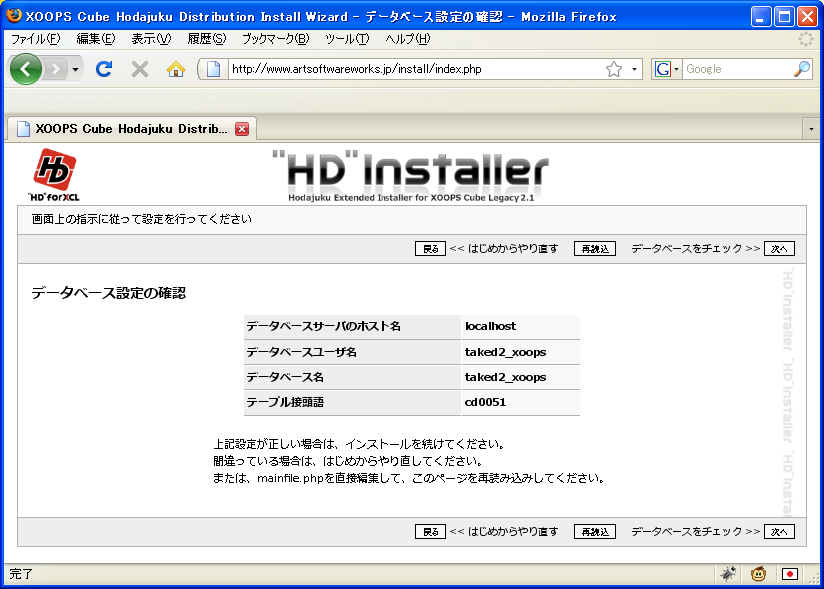Open the list all tabs dropdown

tap(810, 129)
